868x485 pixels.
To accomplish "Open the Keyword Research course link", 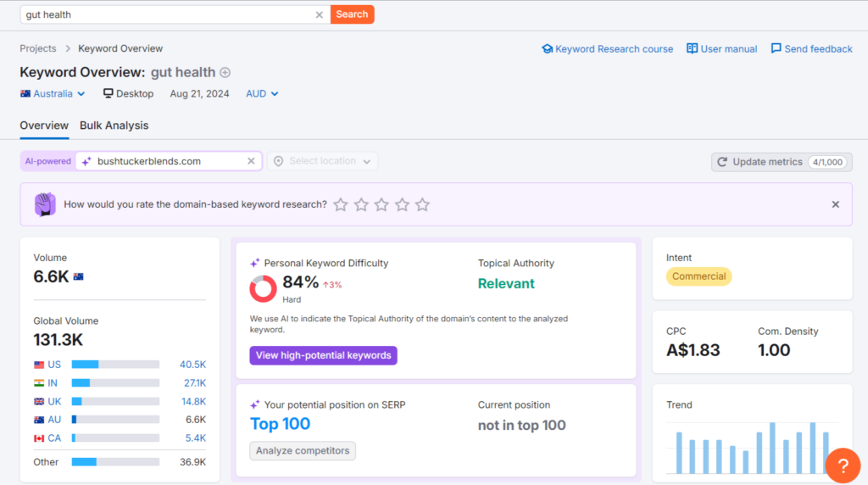I will pos(607,49).
